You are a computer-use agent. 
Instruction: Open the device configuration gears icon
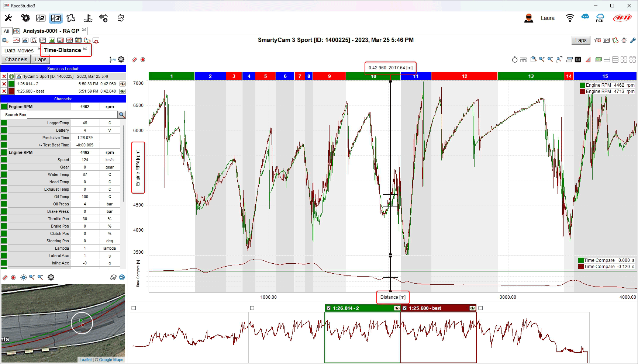[x=25, y=18]
